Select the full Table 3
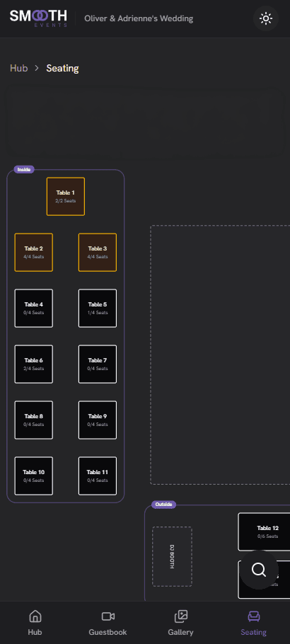The image size is (290, 644). tap(98, 252)
